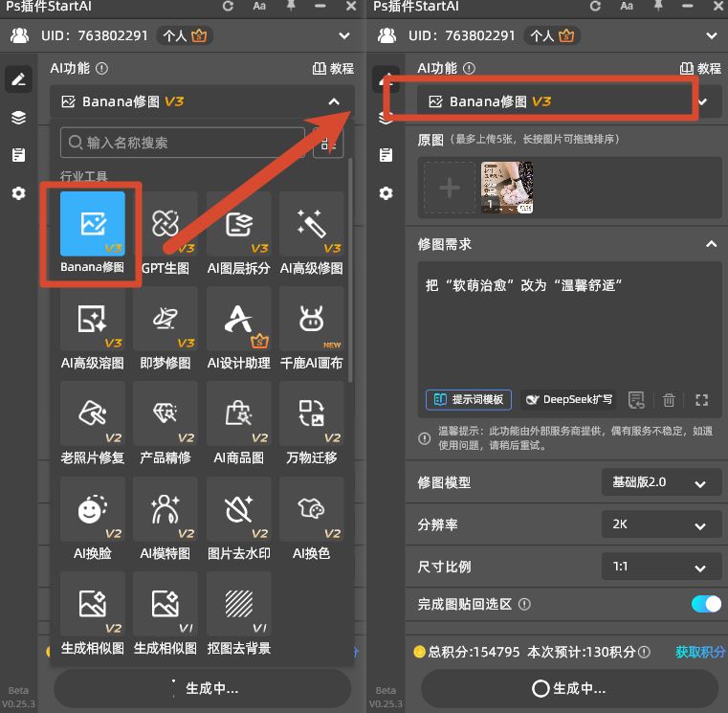Click the 修图需求 prompt text area
The width and height of the screenshot is (728, 713).
click(x=569, y=325)
